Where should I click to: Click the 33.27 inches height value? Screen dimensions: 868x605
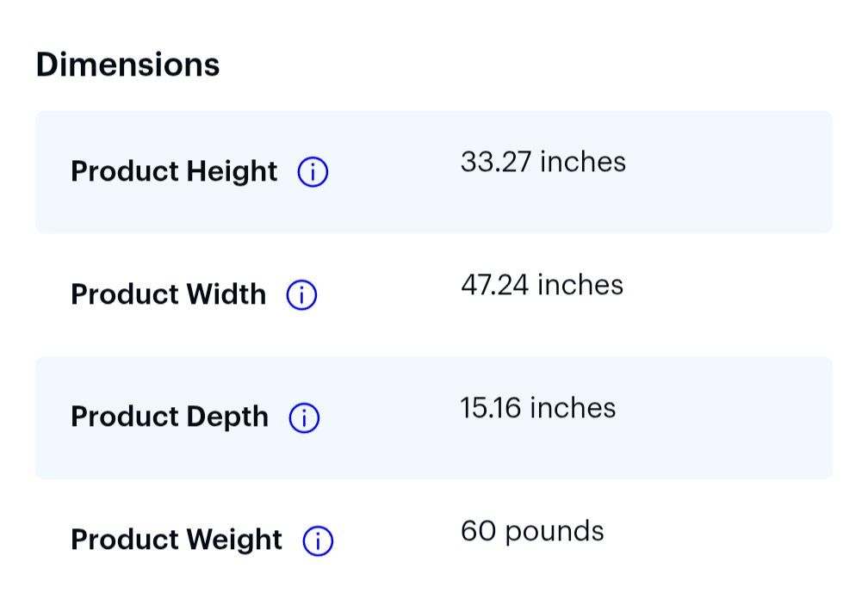[x=543, y=162]
